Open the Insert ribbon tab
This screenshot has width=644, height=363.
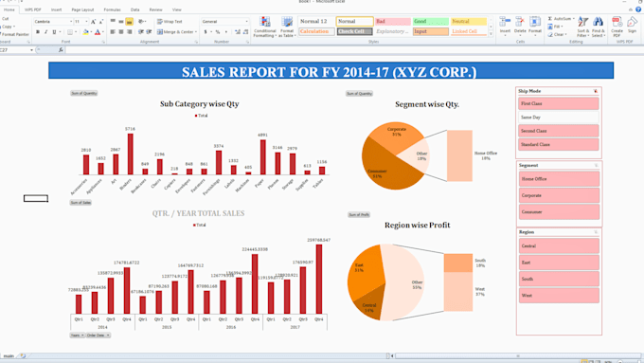click(x=56, y=9)
